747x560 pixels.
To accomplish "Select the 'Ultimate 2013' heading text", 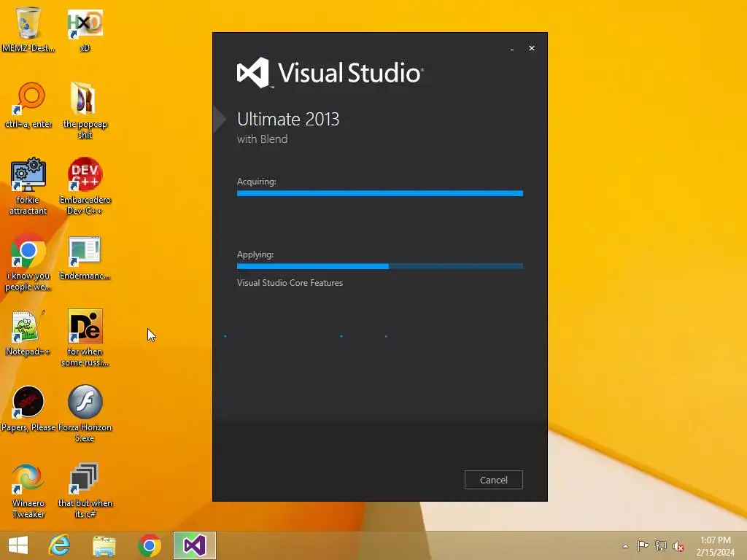I will [288, 119].
